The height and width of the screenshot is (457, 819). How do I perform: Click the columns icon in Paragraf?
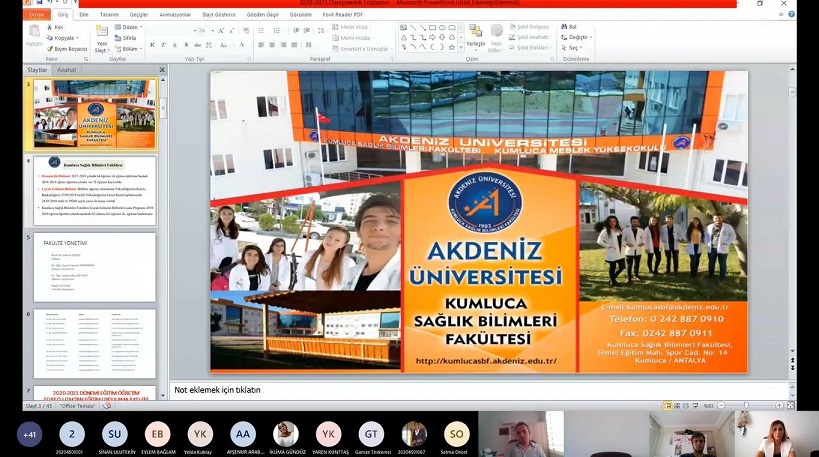[308, 45]
